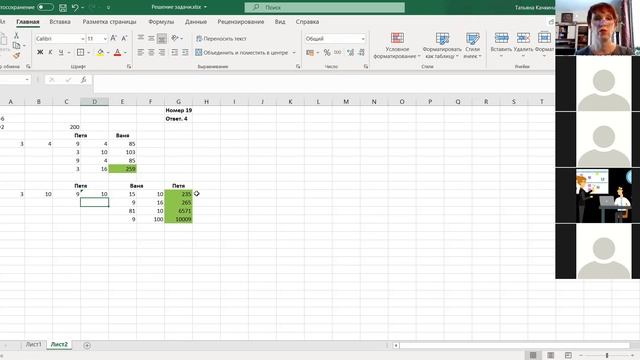Click the Decrease Decimal icon
This screenshot has height=360, width=640.
(x=361, y=52)
